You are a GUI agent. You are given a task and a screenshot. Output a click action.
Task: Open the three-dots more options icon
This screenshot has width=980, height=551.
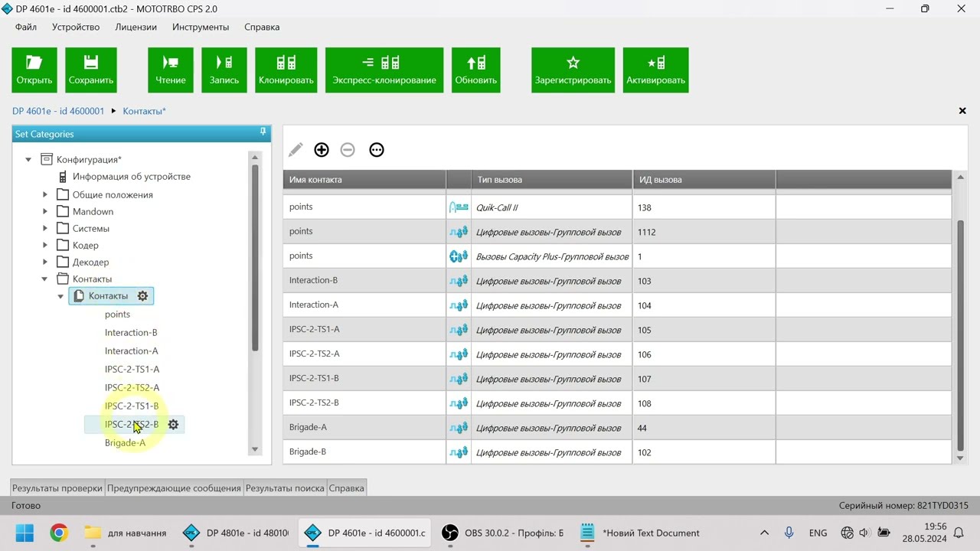point(377,150)
